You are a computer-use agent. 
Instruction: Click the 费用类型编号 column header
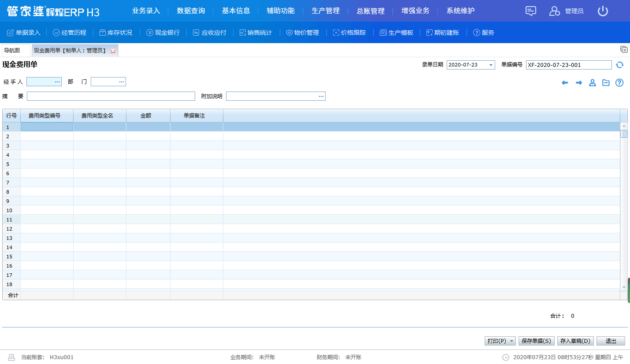(x=47, y=116)
